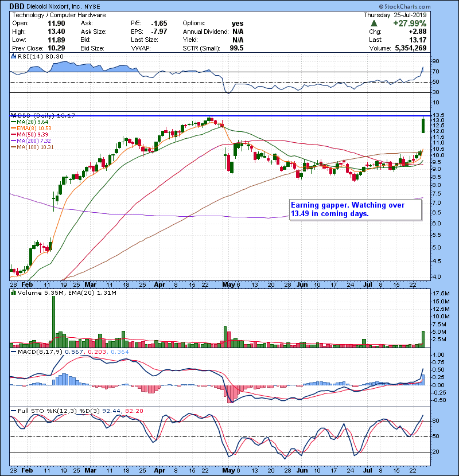Screen dimensions: 459x476
Task: Click the Volume value 5,354,269
Action: 411,48
